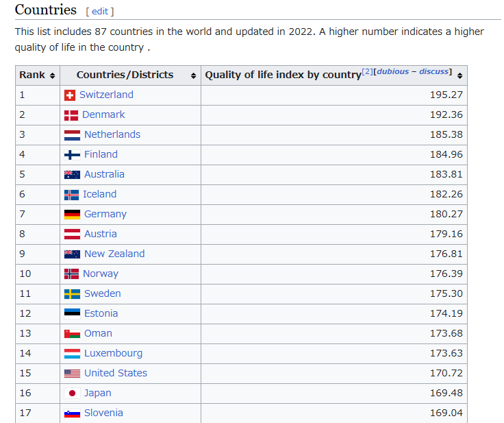Open the Finland country link
Viewport: 504px width, 423px height.
101,155
